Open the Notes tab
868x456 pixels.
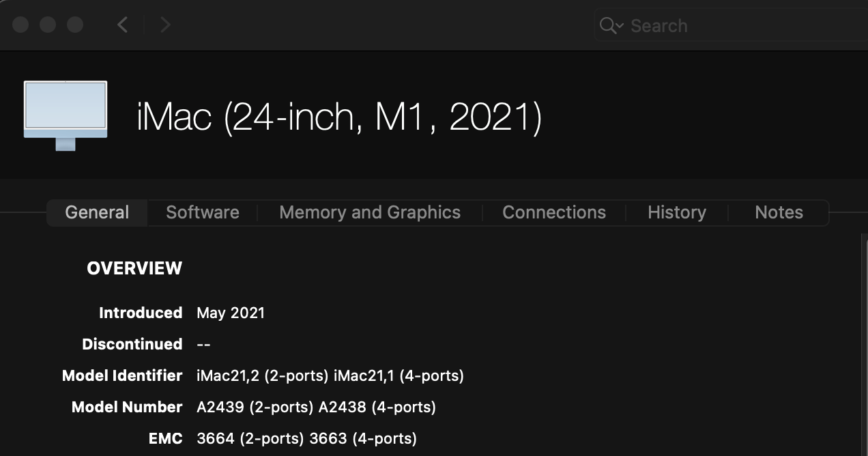(x=779, y=212)
